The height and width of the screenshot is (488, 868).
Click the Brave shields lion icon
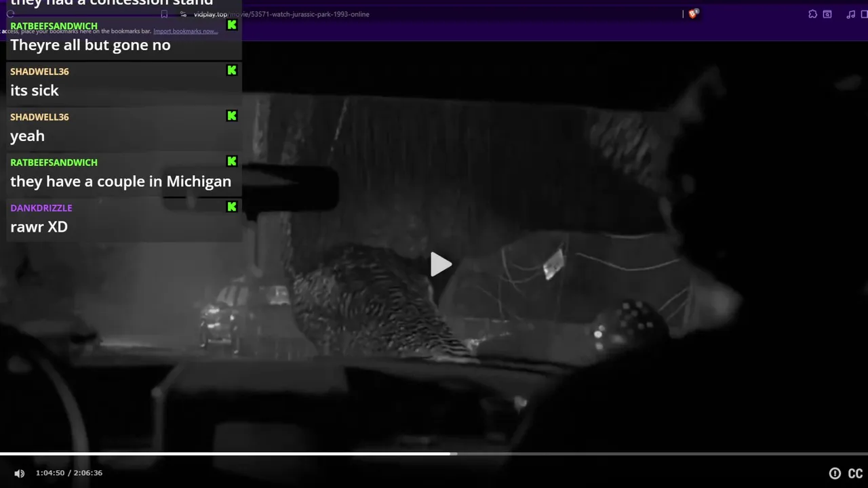tap(693, 14)
